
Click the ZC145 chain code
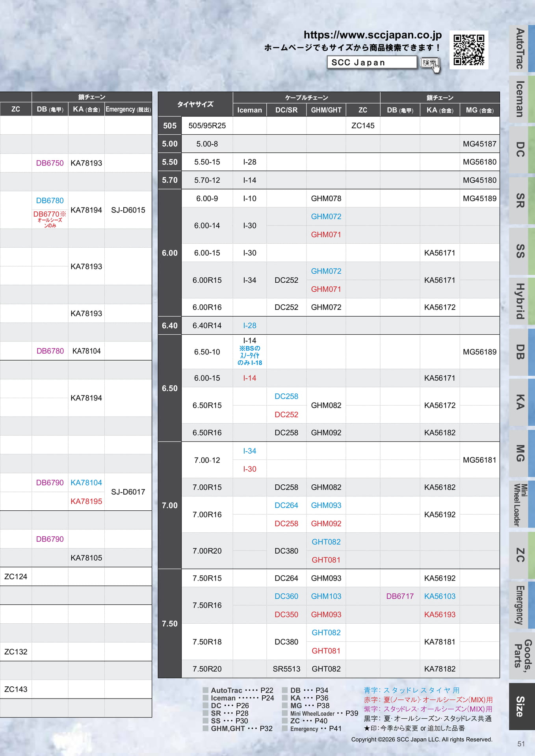[x=363, y=126]
